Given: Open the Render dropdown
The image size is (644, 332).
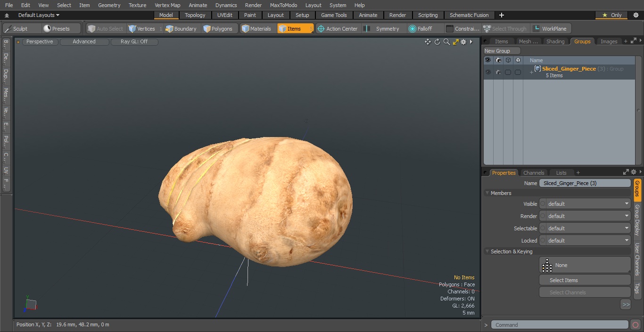Looking at the screenshot, I should [585, 216].
